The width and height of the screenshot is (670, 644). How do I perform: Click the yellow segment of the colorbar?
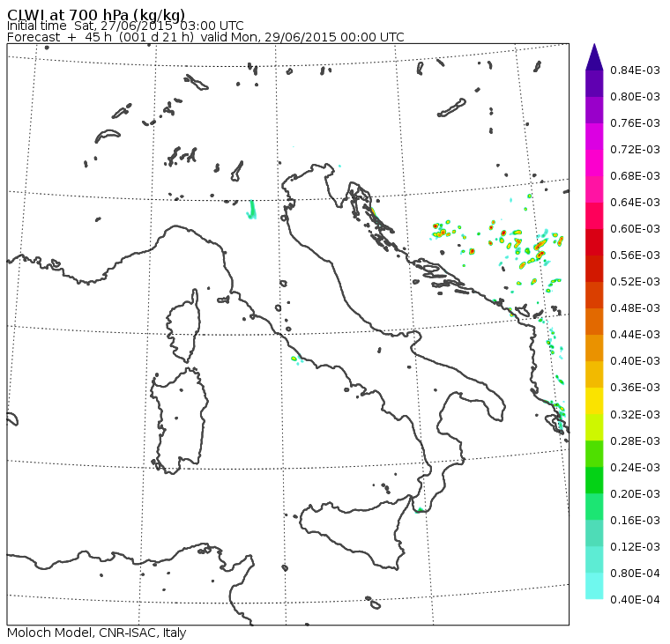point(594,401)
